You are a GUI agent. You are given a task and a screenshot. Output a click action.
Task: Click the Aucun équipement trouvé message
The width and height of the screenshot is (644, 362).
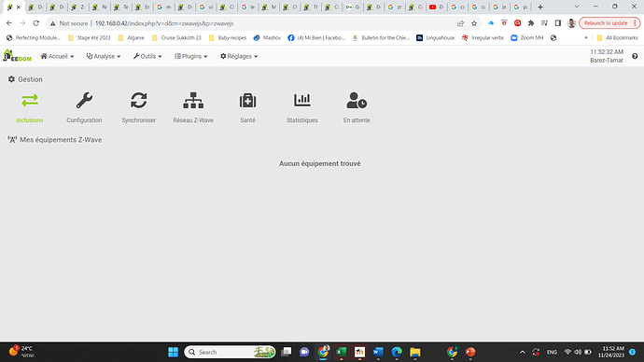[x=320, y=163]
